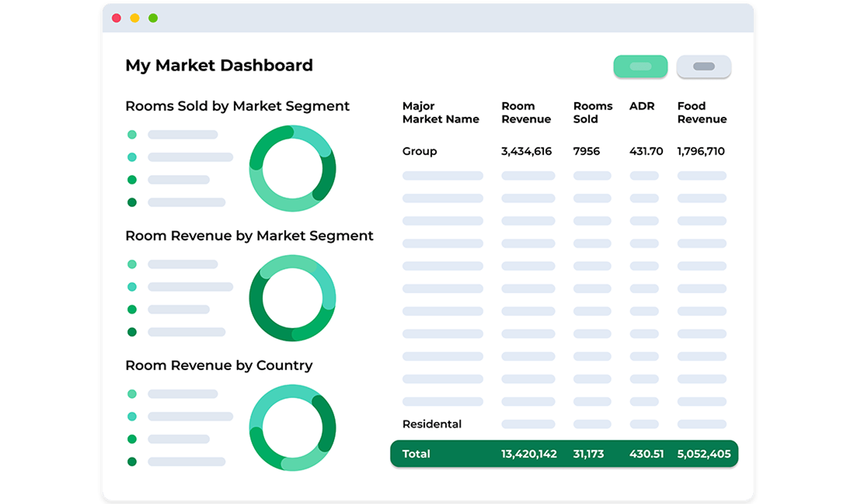Click total ADR value 430.51
Viewport: 861px width, 504px height.
[x=646, y=453]
